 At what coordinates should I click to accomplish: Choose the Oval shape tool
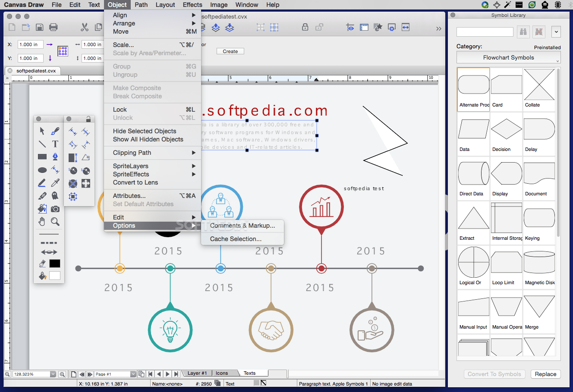click(x=42, y=170)
